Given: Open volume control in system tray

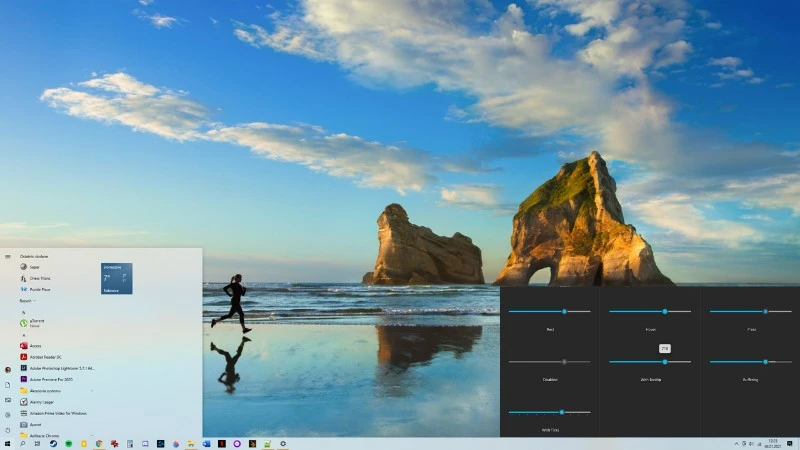Looking at the screenshot, I should 752,444.
